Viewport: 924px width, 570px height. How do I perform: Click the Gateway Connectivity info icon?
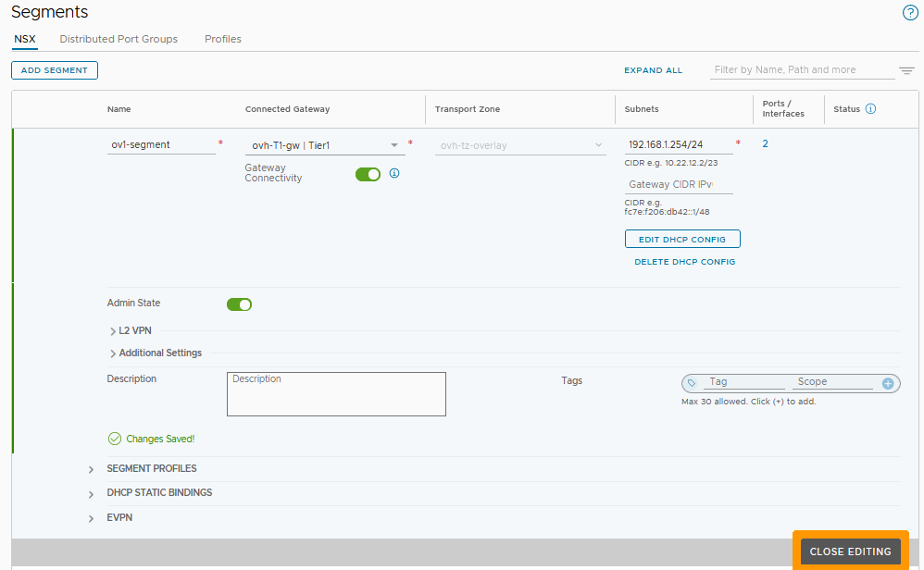click(394, 174)
